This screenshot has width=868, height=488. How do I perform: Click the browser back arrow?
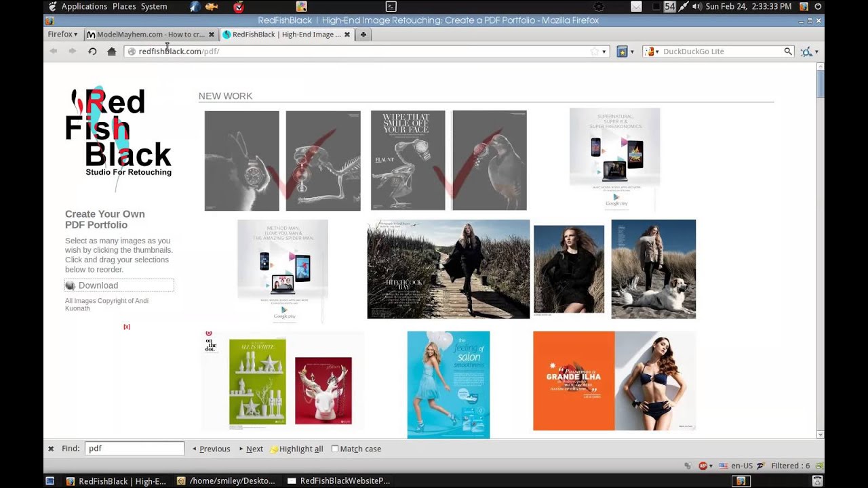click(54, 52)
